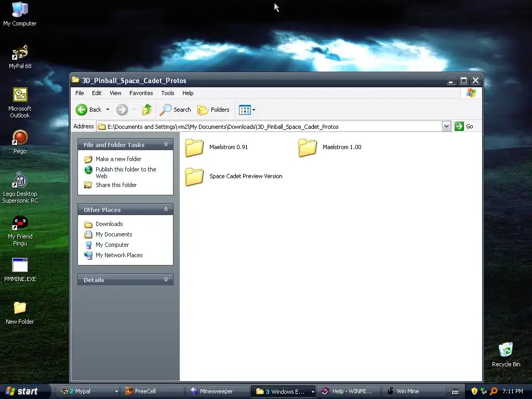Open the Views dropdown arrow
This screenshot has width=532, height=399.
[x=254, y=110]
